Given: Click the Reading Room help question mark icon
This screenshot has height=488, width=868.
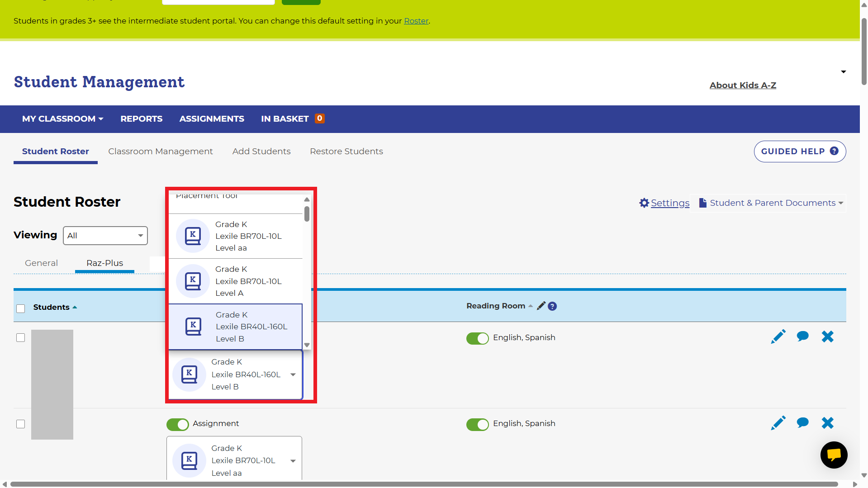Looking at the screenshot, I should (x=552, y=306).
